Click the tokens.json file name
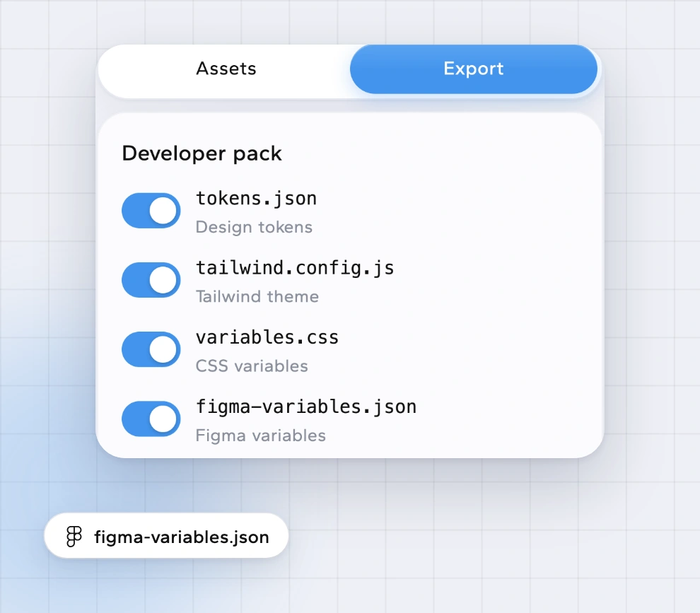The image size is (700, 613). point(256,199)
